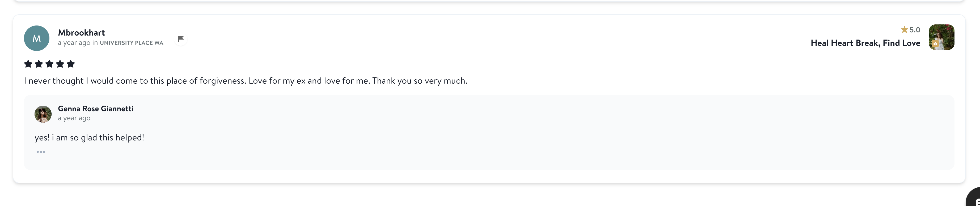Viewport: 980px width, 206px height.
Task: Click Genna Rose Giannetti's profile photo
Action: click(43, 114)
